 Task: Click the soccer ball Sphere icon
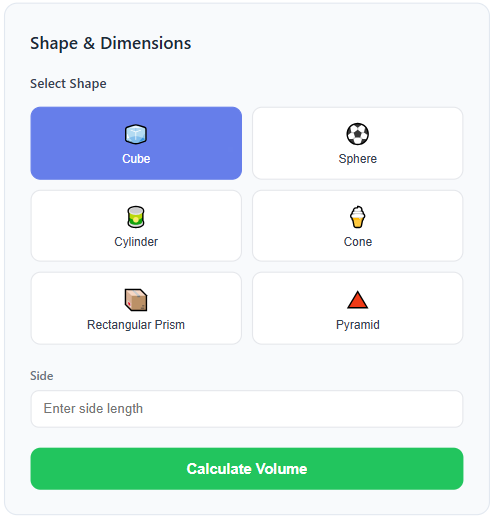[x=357, y=134]
